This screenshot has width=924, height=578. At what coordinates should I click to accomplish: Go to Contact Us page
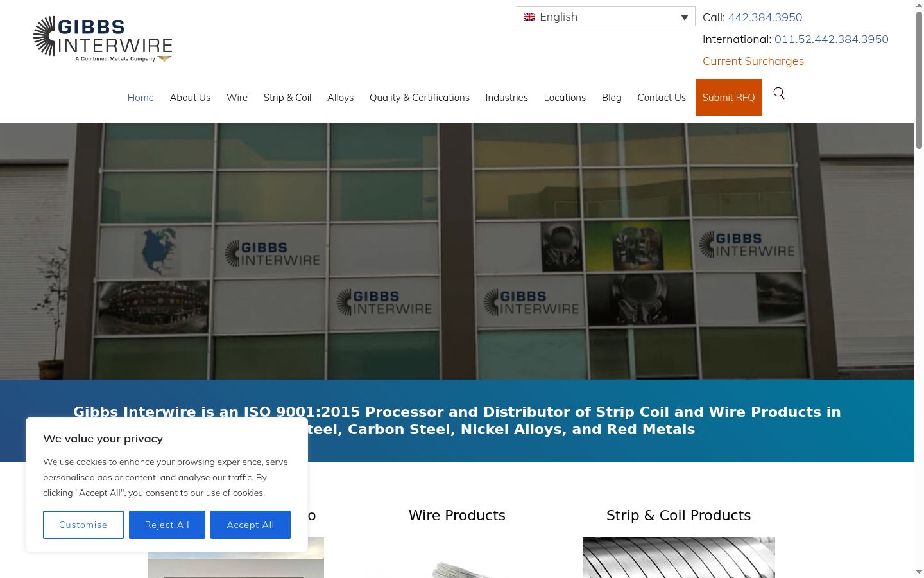(662, 98)
